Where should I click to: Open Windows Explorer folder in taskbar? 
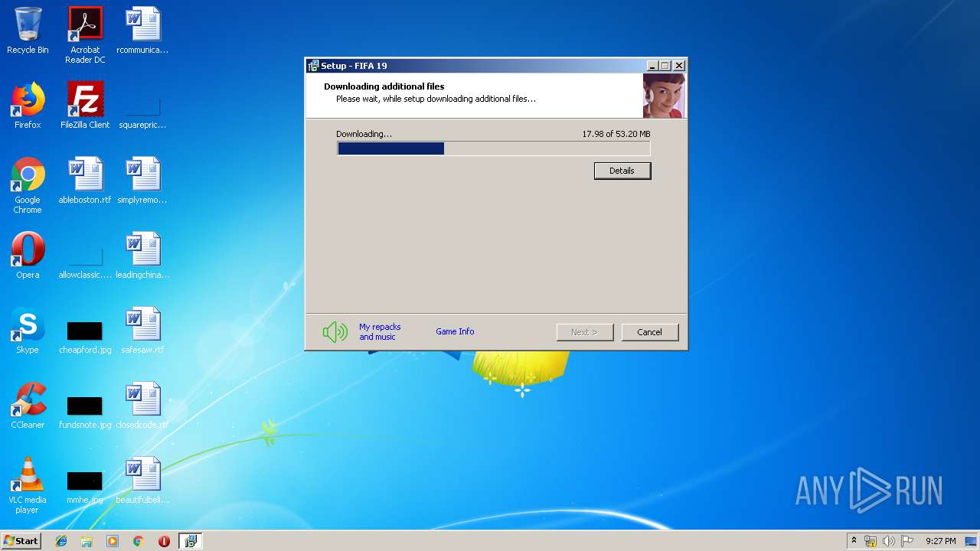click(87, 541)
